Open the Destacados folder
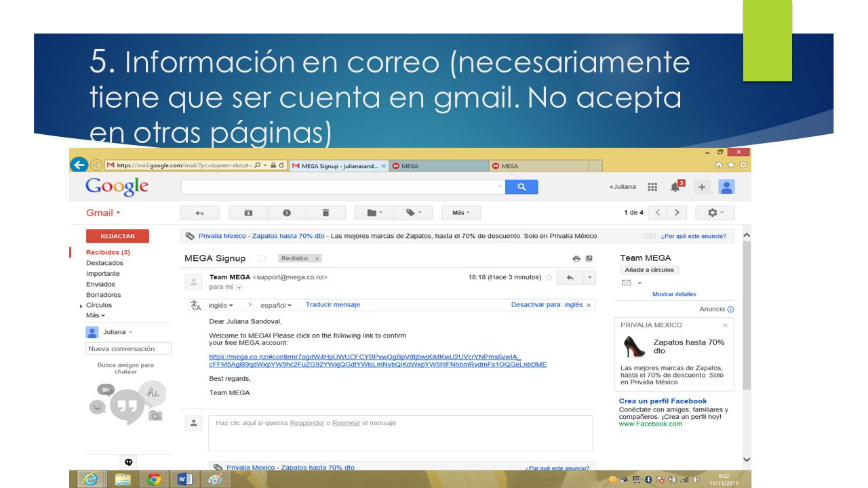 104,263
